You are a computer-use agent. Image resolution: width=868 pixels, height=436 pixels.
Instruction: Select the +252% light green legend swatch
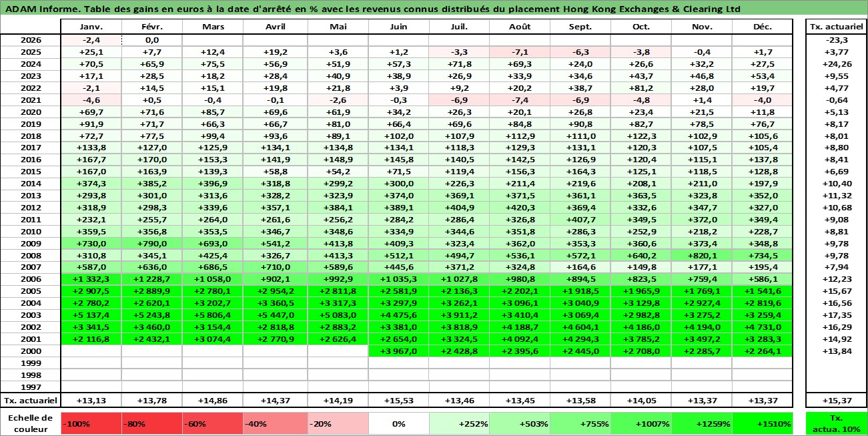pos(459,423)
